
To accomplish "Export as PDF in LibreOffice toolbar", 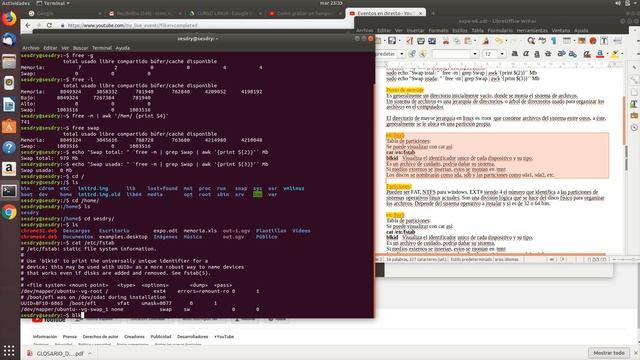I will tap(409, 40).
